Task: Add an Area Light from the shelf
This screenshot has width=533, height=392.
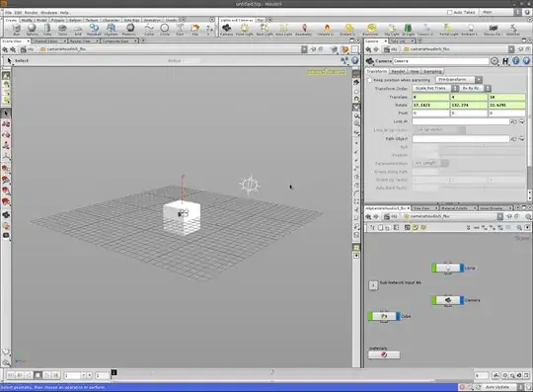Action: coord(284,30)
